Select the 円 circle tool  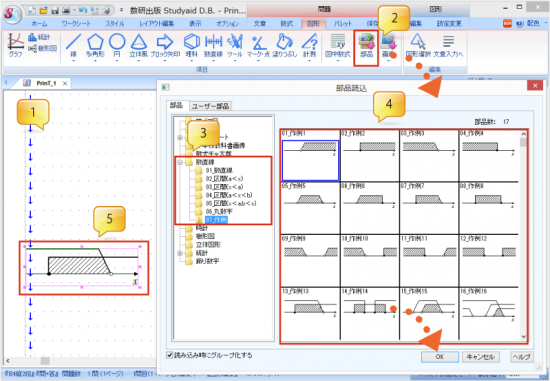coord(117,46)
